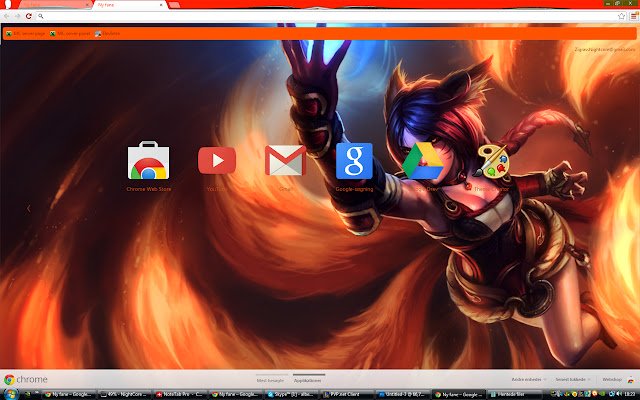The width and height of the screenshot is (640, 400).
Task: Click the system clock showing 18:22
Action: coord(631,394)
